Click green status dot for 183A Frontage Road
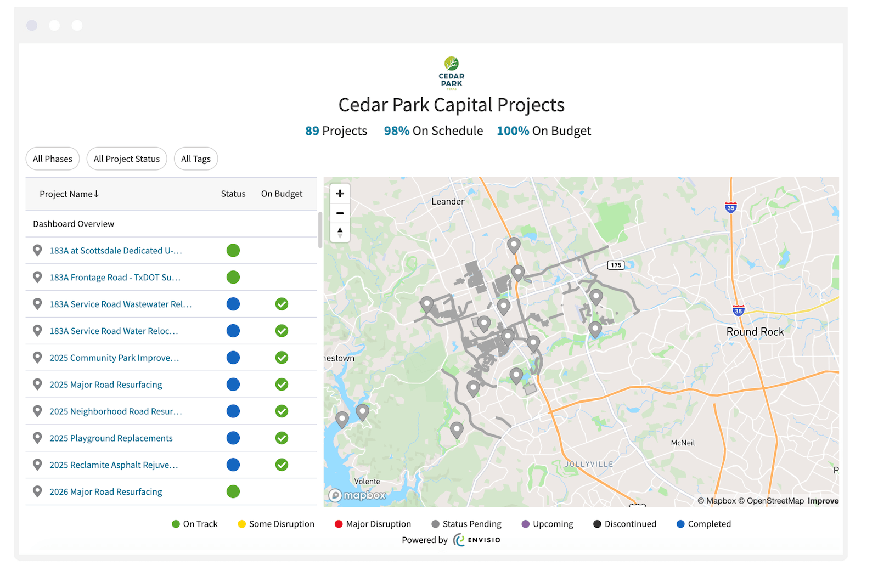Image resolution: width=878 pixels, height=588 pixels. [x=233, y=278]
